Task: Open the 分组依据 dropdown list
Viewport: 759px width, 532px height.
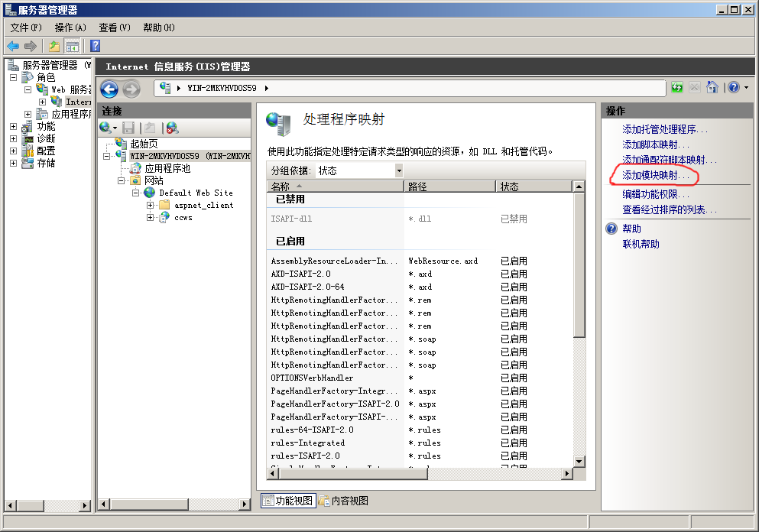Action: [398, 170]
